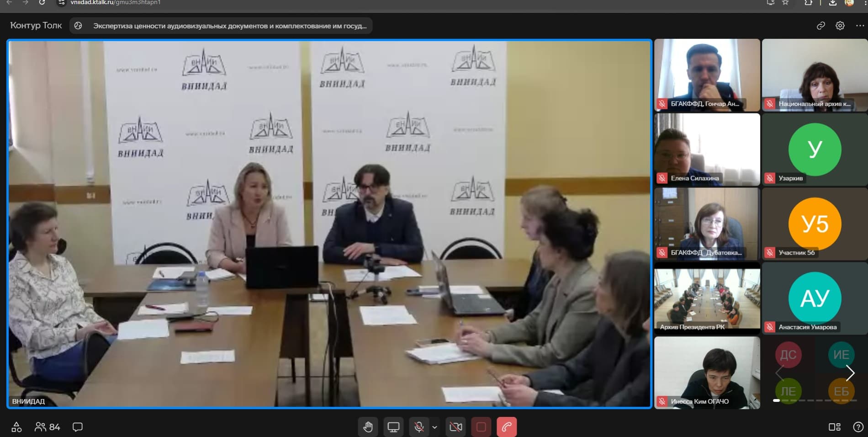Open the three-dots more options menu
The width and height of the screenshot is (868, 437).
pyautogui.click(x=859, y=26)
